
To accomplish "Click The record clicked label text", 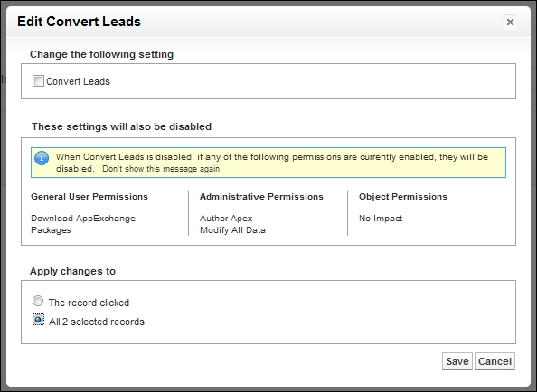I will 89,303.
